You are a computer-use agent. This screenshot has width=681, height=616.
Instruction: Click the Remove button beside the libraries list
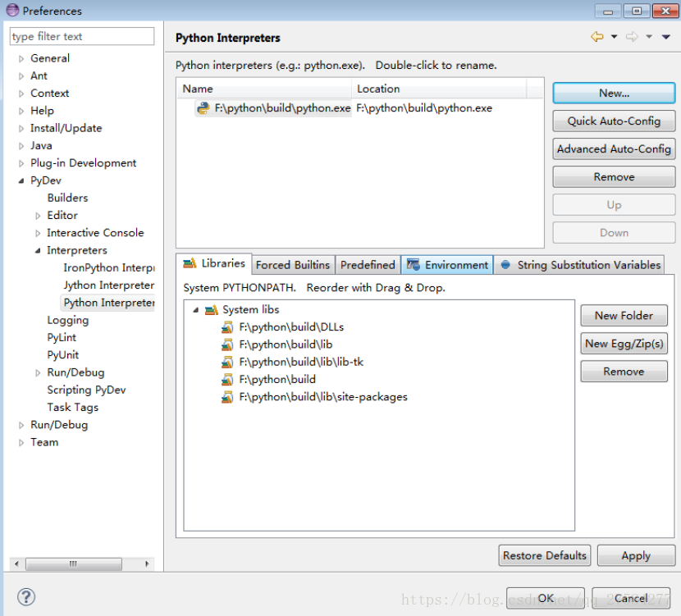click(624, 372)
